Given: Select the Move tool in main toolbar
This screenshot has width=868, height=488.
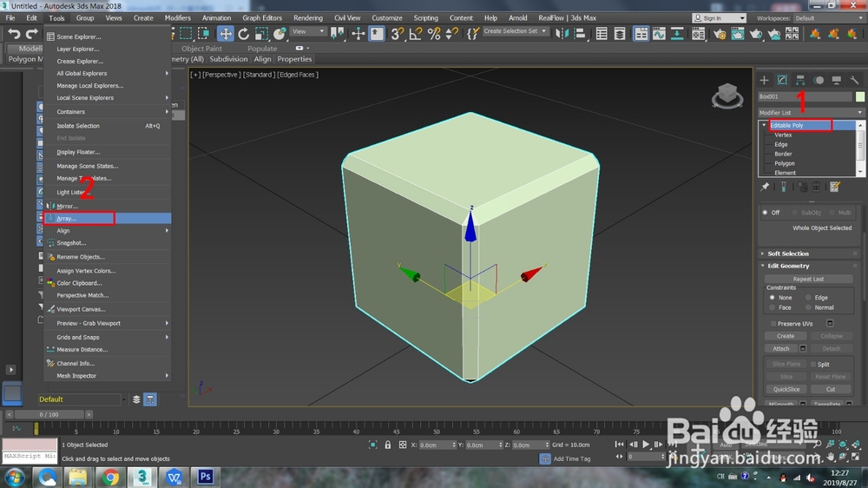Looking at the screenshot, I should click(225, 34).
